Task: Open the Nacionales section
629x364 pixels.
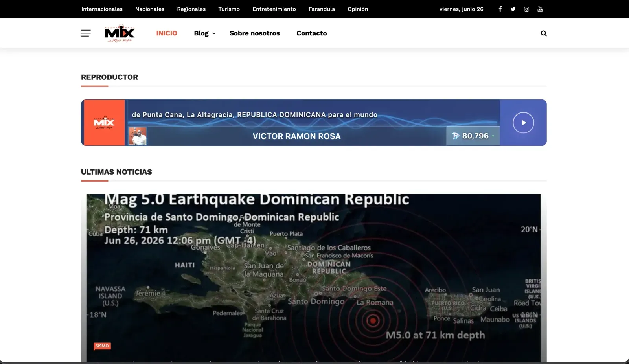Action: pyautogui.click(x=150, y=9)
